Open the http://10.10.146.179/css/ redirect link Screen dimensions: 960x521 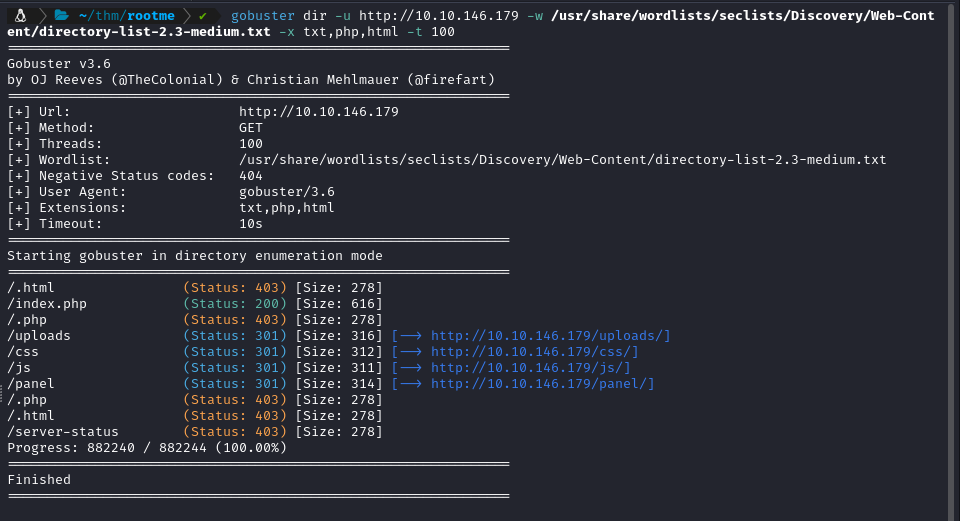click(535, 352)
